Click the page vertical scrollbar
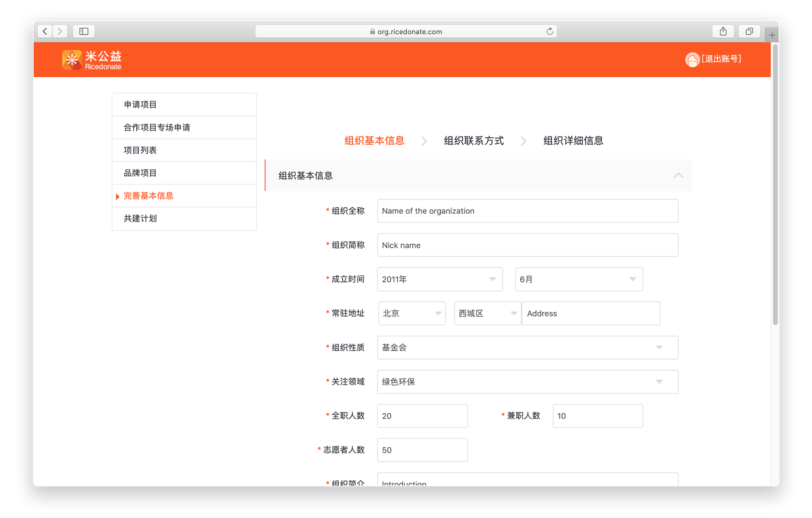Screen dimensions: 812x518 pos(775,184)
